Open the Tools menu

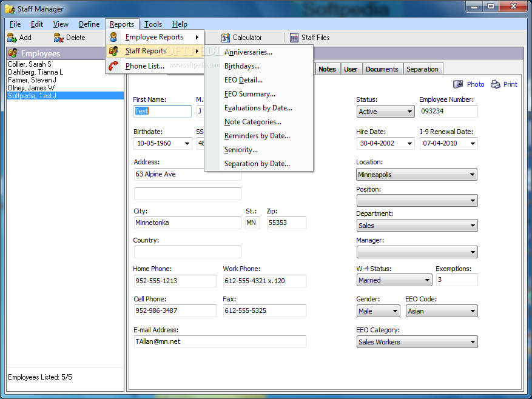tap(153, 24)
